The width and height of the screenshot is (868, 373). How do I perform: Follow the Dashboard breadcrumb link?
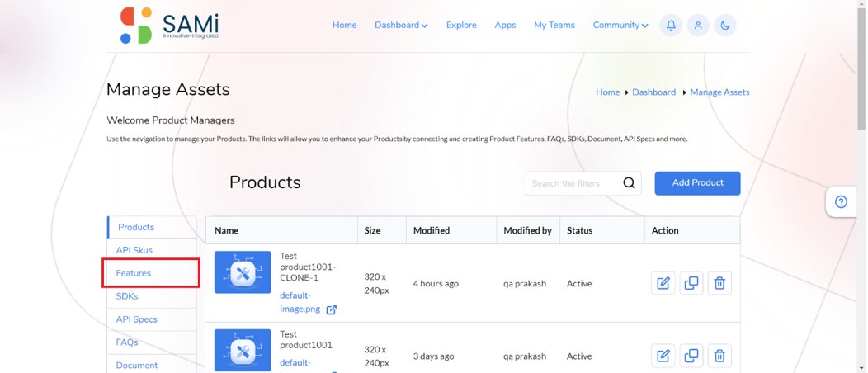(653, 92)
